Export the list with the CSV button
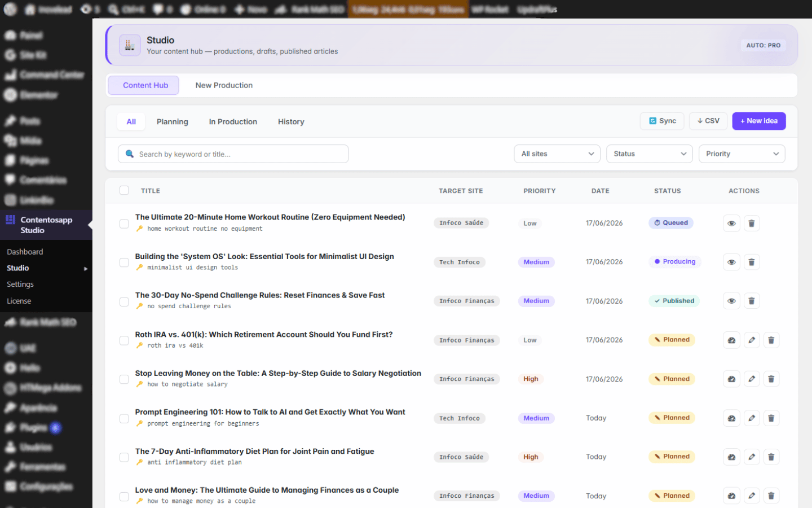Viewport: 812px width, 508px height. tap(708, 121)
